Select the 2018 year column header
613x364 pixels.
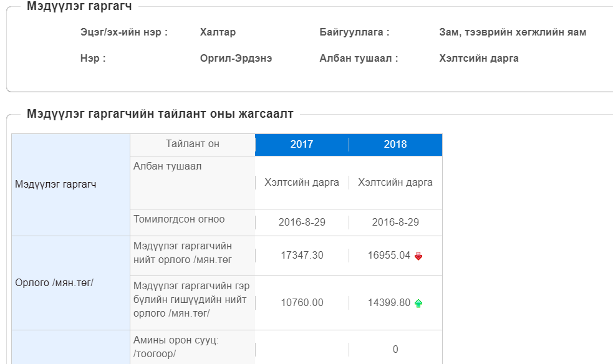pos(395,145)
